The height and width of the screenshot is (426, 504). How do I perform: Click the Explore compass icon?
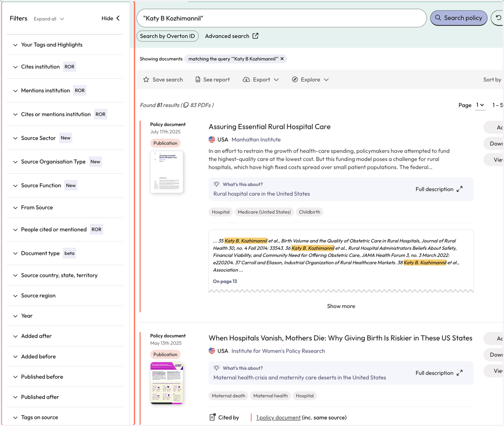[x=295, y=79]
